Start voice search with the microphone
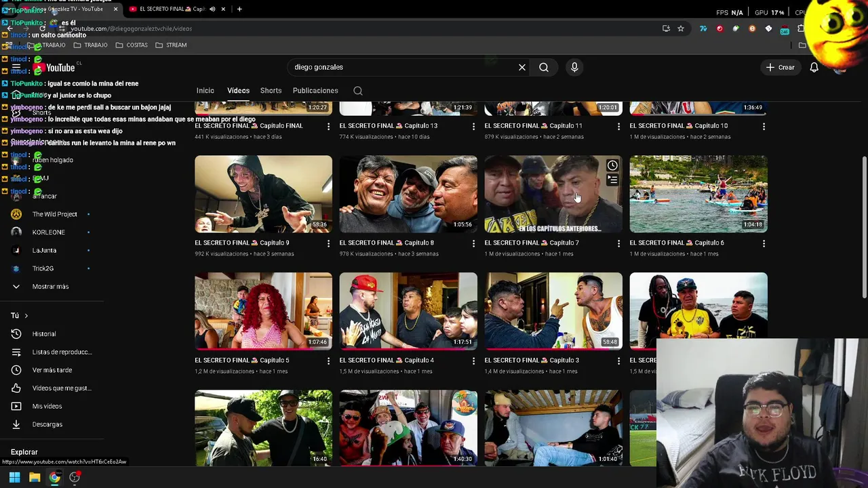The height and width of the screenshot is (488, 868). coord(574,67)
